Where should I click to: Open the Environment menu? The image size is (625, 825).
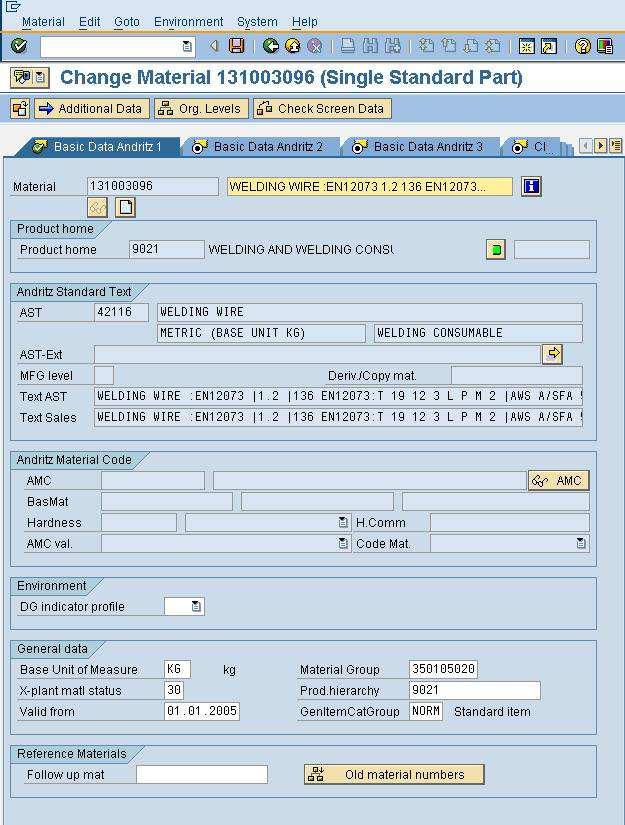[x=188, y=22]
